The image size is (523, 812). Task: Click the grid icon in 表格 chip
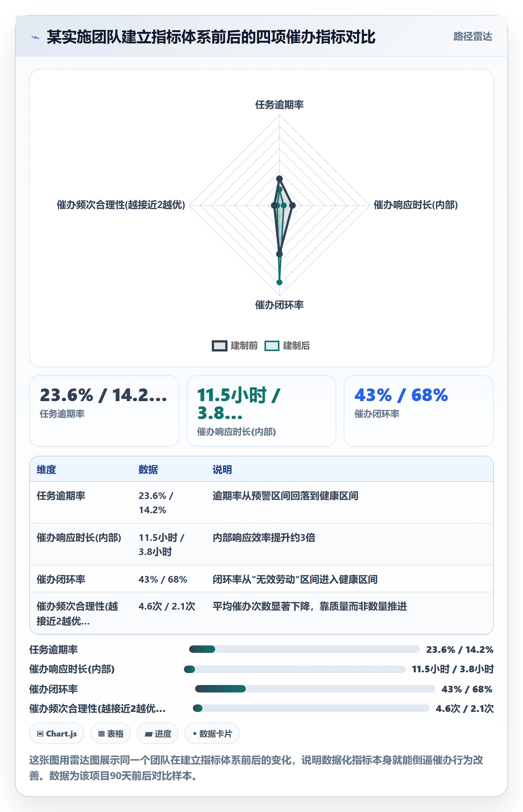pos(101,734)
